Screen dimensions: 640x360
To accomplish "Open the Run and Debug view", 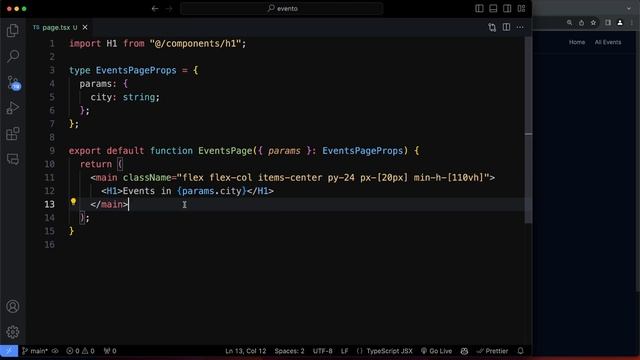I will (x=13, y=108).
